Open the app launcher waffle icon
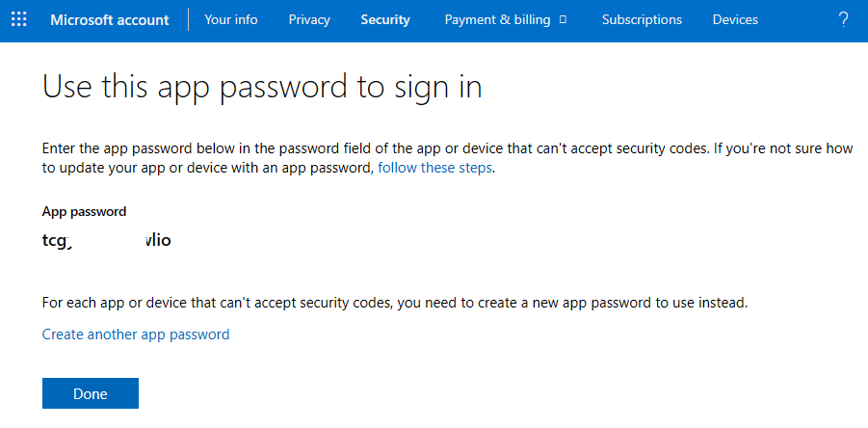The width and height of the screenshot is (868, 428). 18,19
